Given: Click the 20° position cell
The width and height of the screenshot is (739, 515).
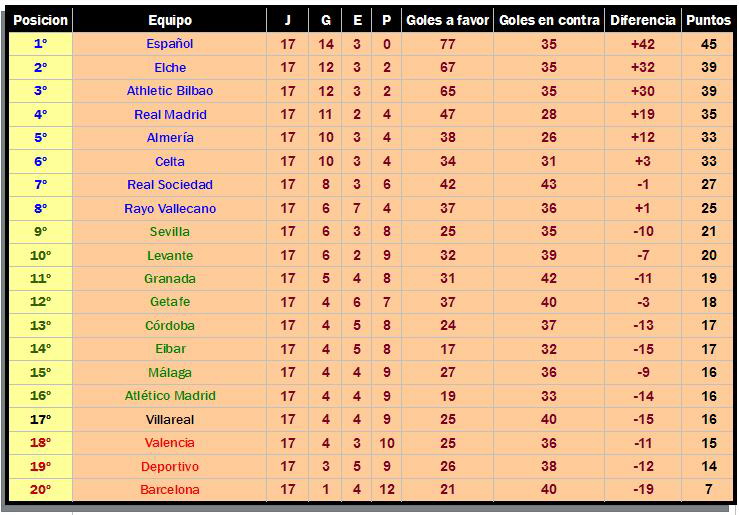Looking at the screenshot, I should [x=41, y=490].
